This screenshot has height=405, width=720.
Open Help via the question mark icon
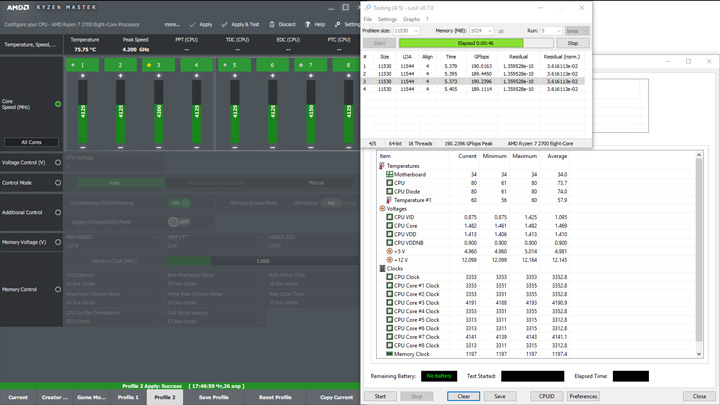click(x=308, y=24)
